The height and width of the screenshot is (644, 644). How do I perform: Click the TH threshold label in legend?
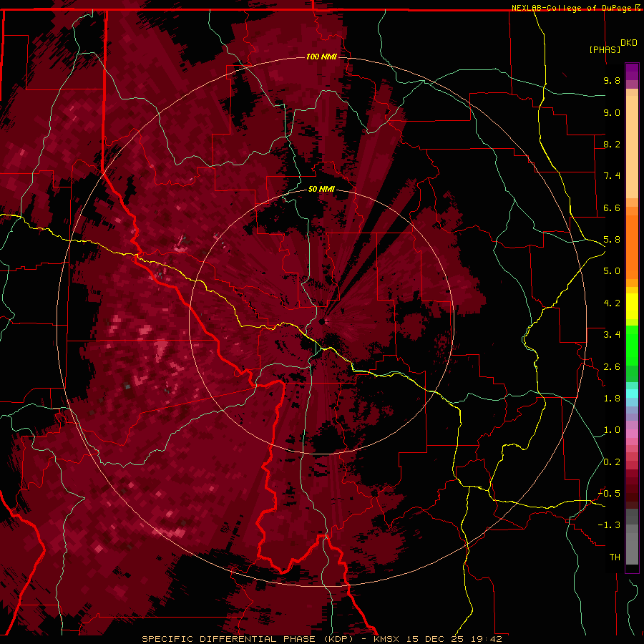615,557
